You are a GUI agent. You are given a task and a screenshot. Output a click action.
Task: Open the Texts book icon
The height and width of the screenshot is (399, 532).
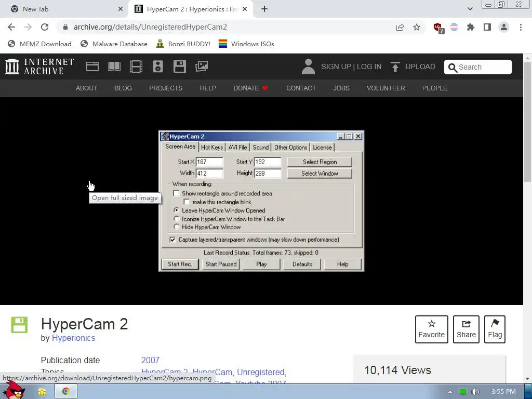click(114, 66)
